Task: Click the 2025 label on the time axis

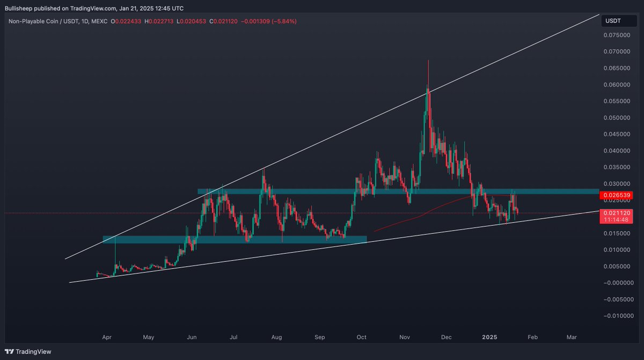Action: pos(489,337)
